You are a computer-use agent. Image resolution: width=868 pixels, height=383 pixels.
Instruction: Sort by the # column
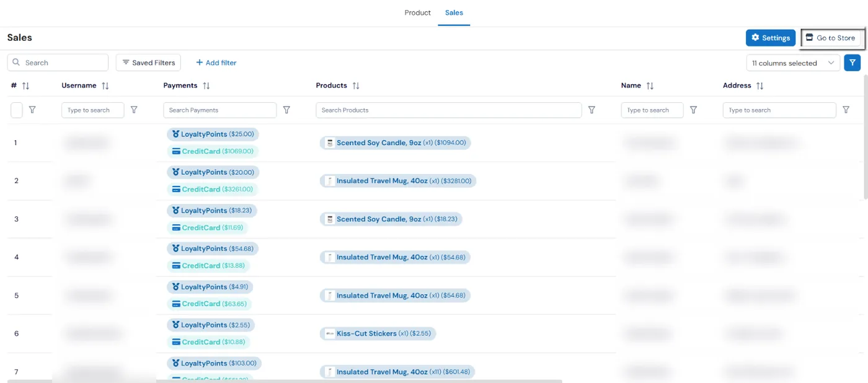point(25,86)
